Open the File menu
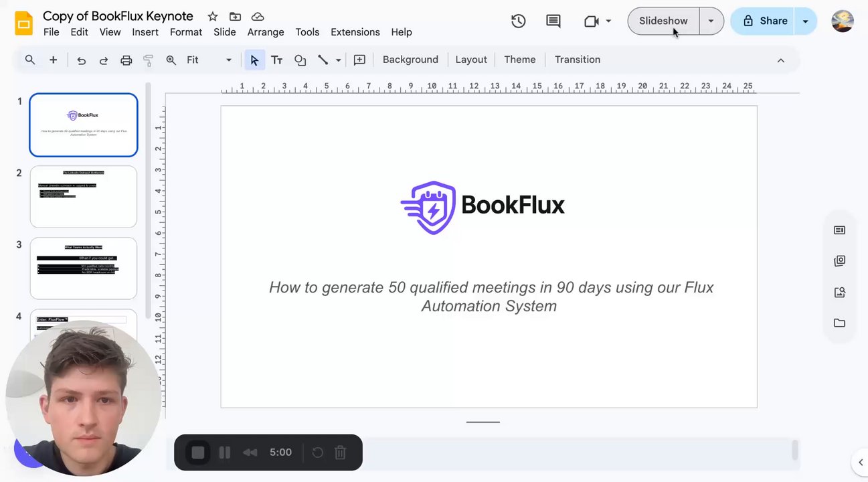Screen dimensions: 868x482 coord(51,32)
